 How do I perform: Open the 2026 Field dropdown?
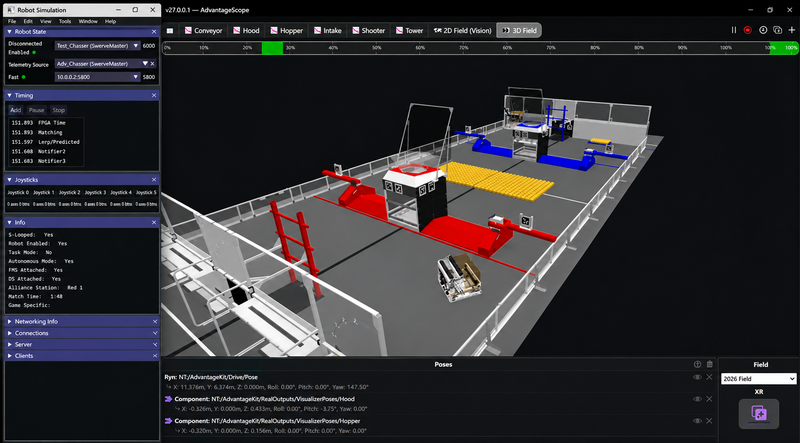[x=759, y=379]
